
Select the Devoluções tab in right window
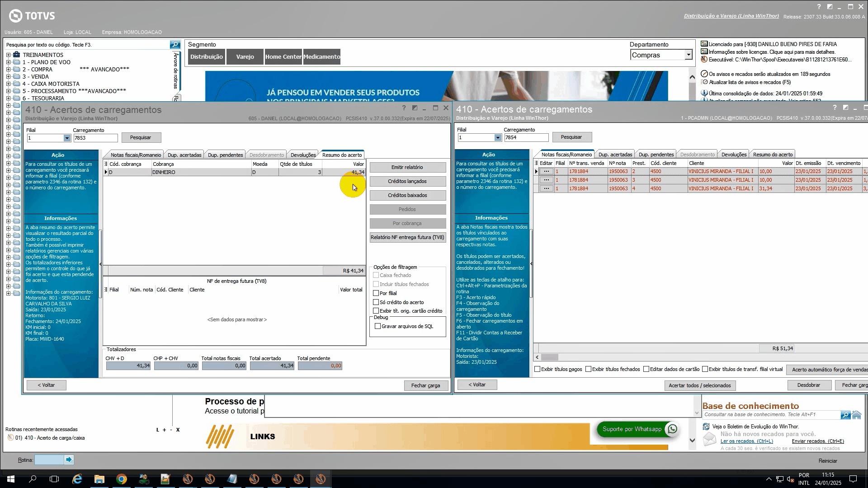point(733,155)
